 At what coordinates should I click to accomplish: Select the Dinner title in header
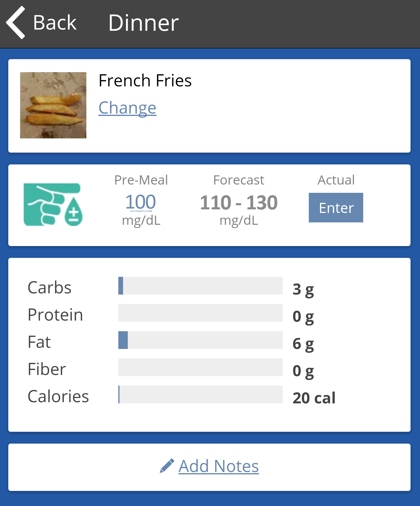click(143, 23)
